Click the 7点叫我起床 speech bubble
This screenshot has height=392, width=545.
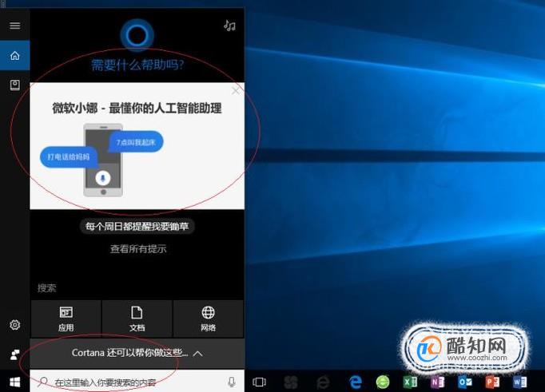135,142
